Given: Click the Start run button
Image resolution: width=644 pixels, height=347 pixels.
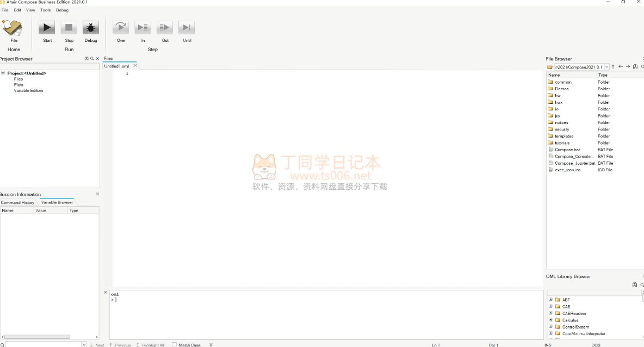Looking at the screenshot, I should [47, 28].
